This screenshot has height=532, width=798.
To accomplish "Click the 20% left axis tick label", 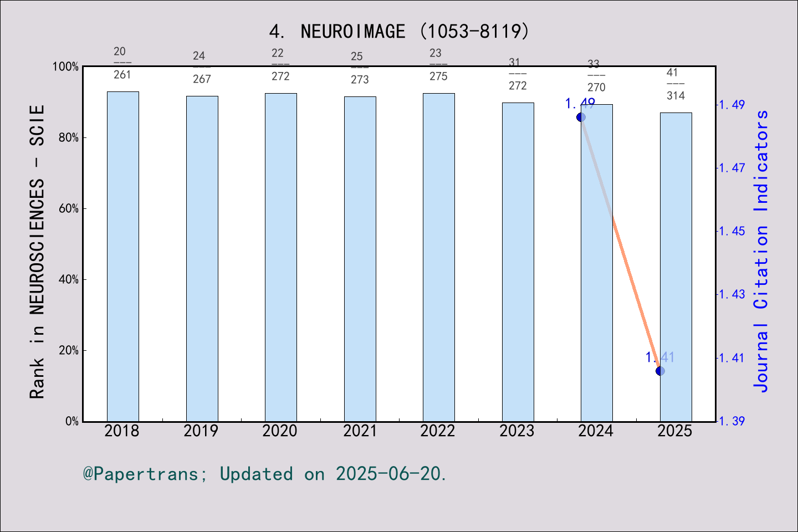I will click(x=69, y=350).
